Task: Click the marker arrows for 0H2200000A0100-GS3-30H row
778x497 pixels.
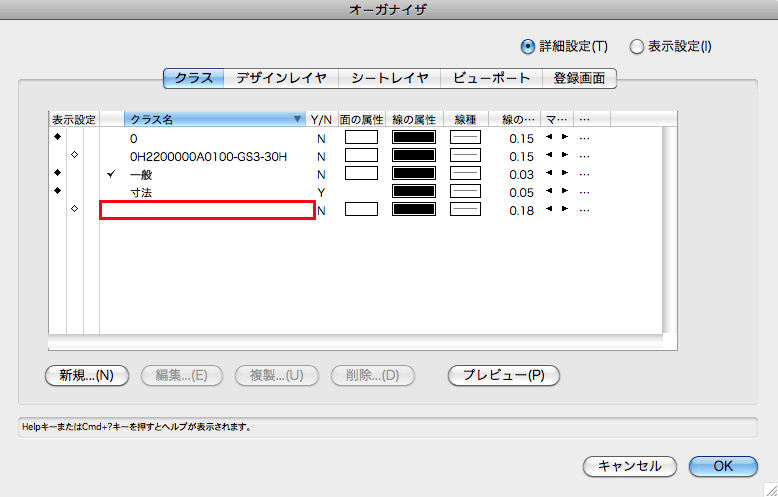Action: pos(557,156)
